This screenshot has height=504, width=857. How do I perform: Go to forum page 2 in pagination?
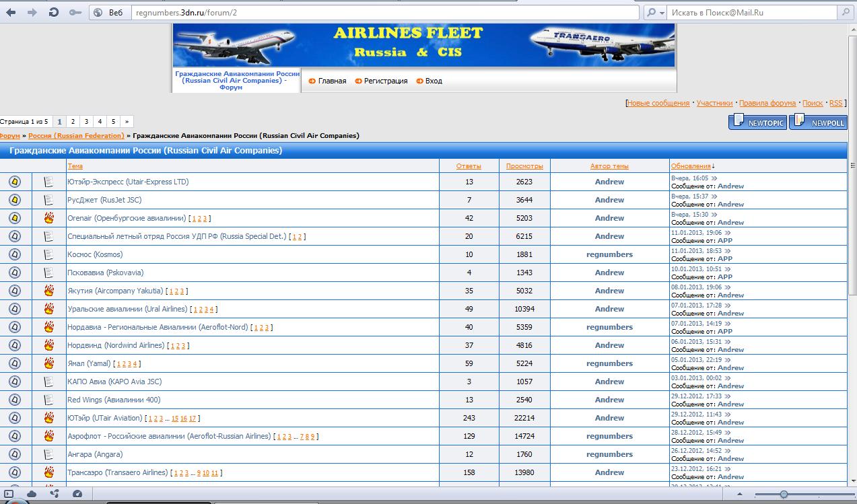[x=73, y=122]
